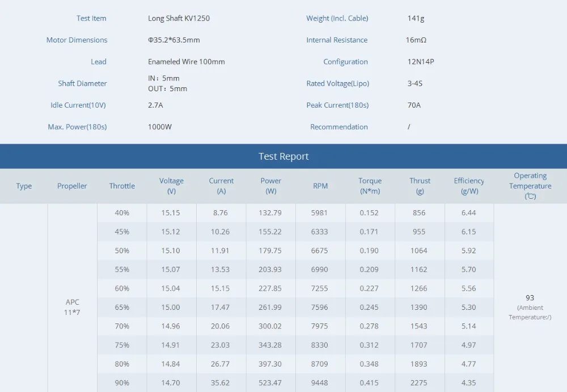Click the "RPM" column header
This screenshot has height=392, width=567.
[x=320, y=186]
